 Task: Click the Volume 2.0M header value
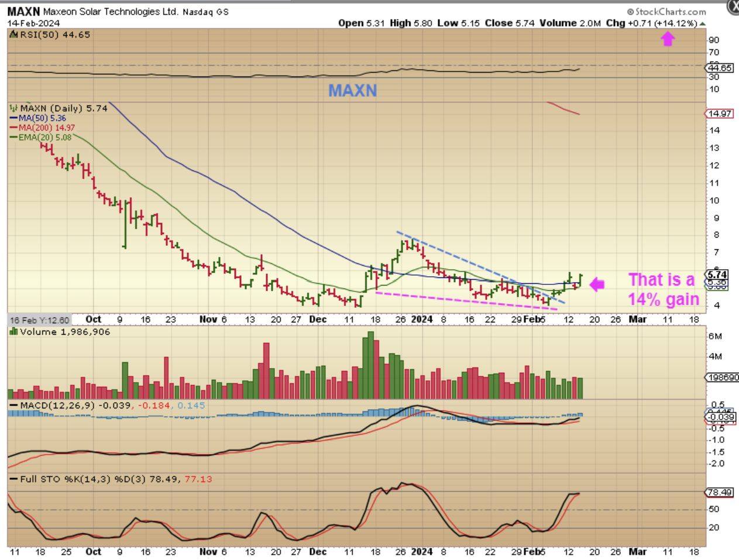tap(570, 23)
